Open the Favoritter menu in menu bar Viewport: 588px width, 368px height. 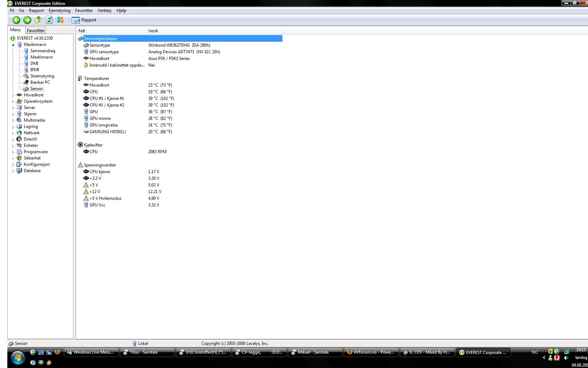(84, 11)
